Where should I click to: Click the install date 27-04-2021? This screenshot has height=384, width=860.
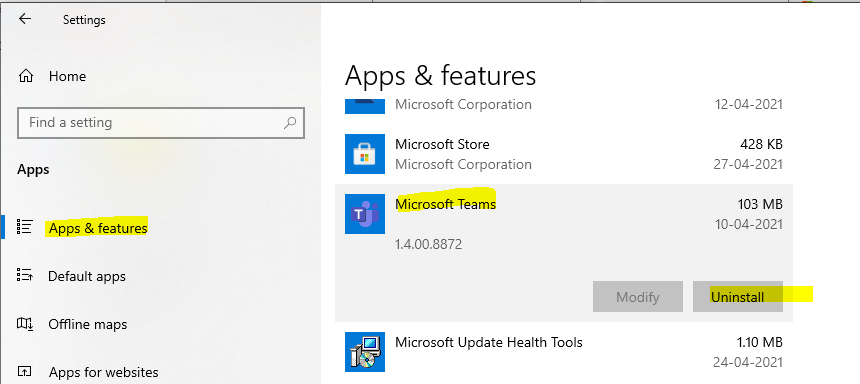coord(749,164)
